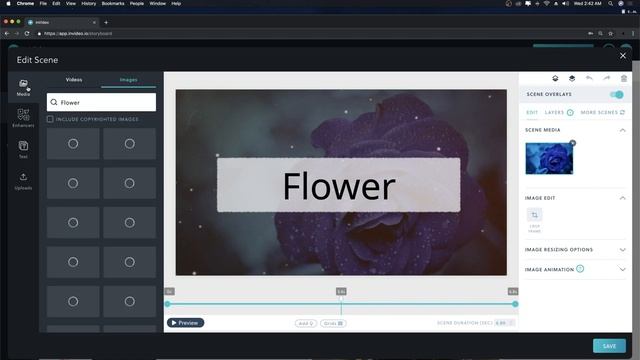Select the Crop Frame tool
640x360 pixels.
(x=534, y=220)
